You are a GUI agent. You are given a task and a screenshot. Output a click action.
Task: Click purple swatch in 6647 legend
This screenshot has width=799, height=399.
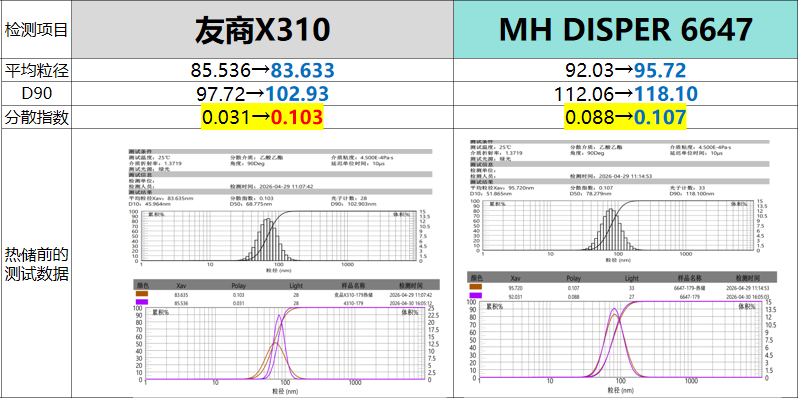476,296
